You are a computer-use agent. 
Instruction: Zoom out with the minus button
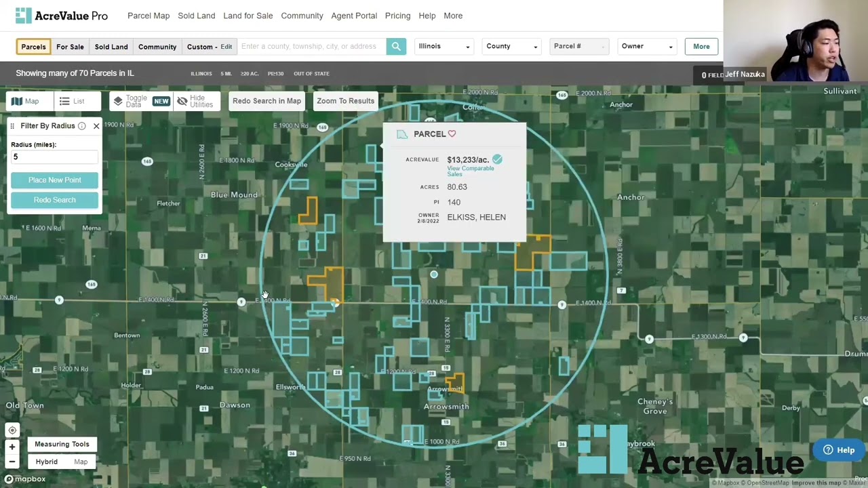(x=12, y=462)
